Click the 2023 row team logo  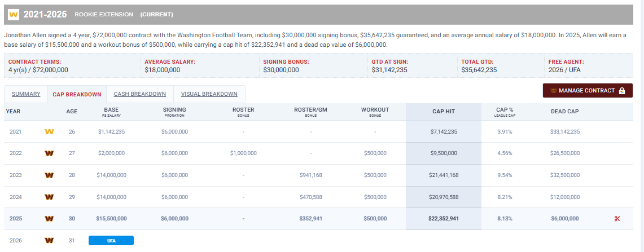pyautogui.click(x=49, y=175)
